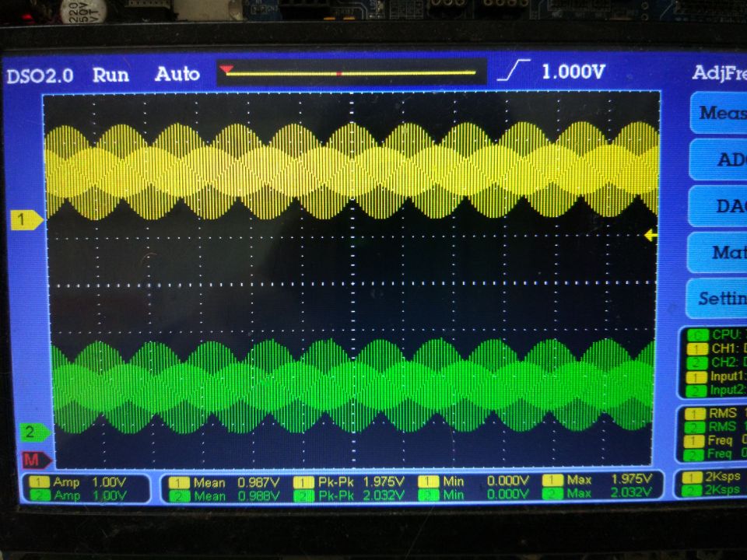Screen dimensions: 747x560
Task: Tap the channel 1 Mean 0.987V readout
Action: (224, 482)
